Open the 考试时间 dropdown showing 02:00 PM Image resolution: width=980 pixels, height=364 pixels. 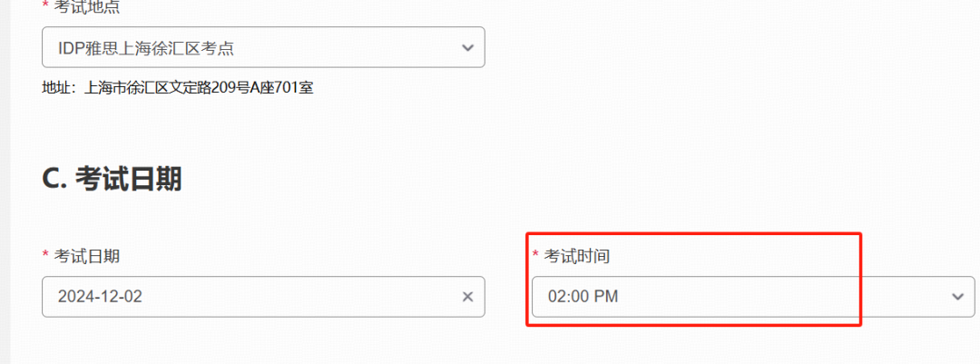coord(753,297)
